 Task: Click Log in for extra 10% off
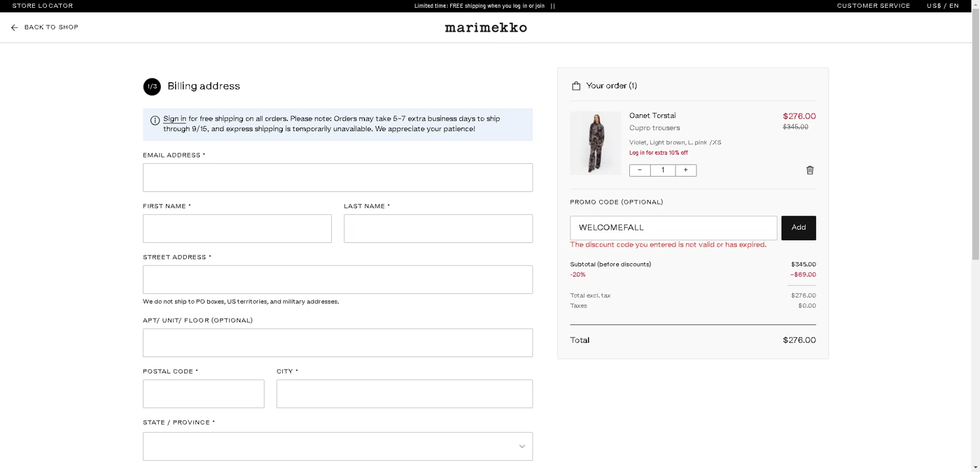pyautogui.click(x=659, y=153)
